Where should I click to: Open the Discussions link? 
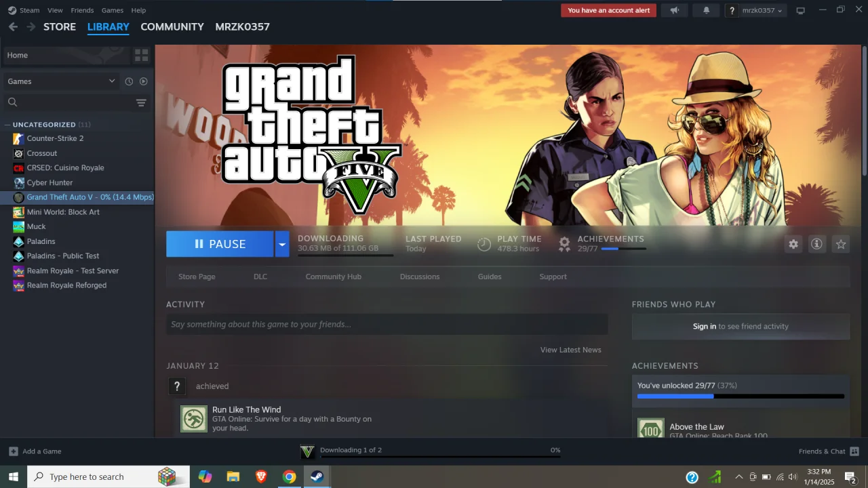pos(420,277)
